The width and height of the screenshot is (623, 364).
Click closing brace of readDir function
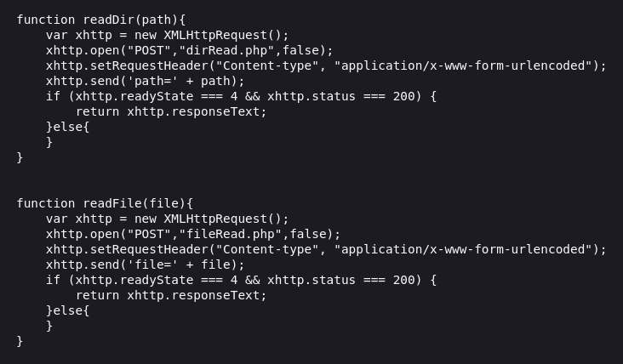pos(20,157)
